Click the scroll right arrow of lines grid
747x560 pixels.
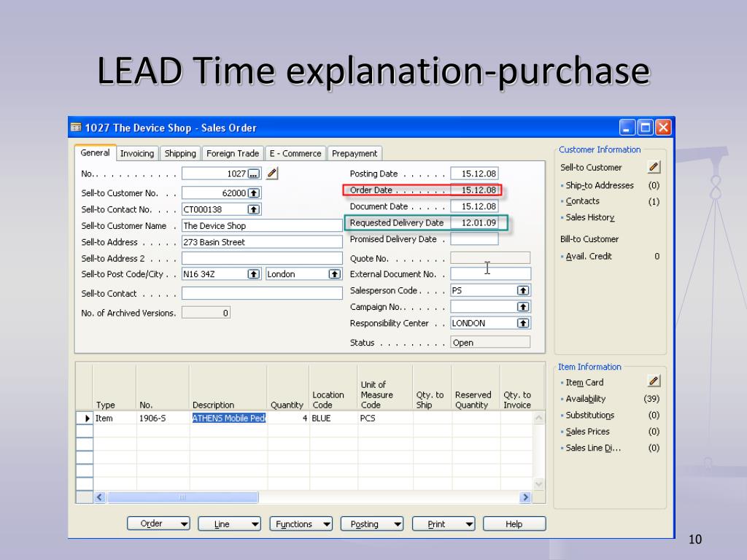(x=525, y=497)
